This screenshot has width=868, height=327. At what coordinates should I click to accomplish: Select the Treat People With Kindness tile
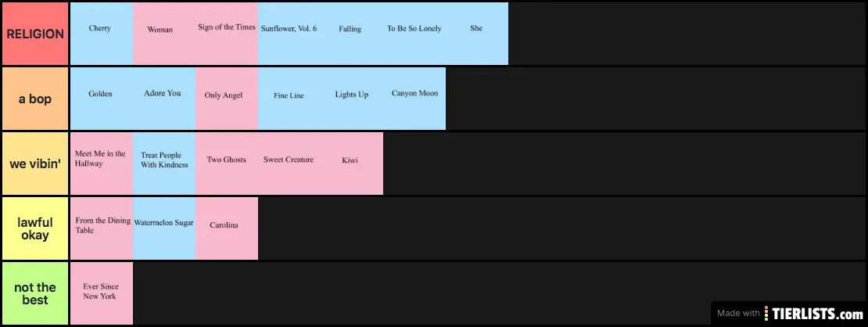[164, 163]
